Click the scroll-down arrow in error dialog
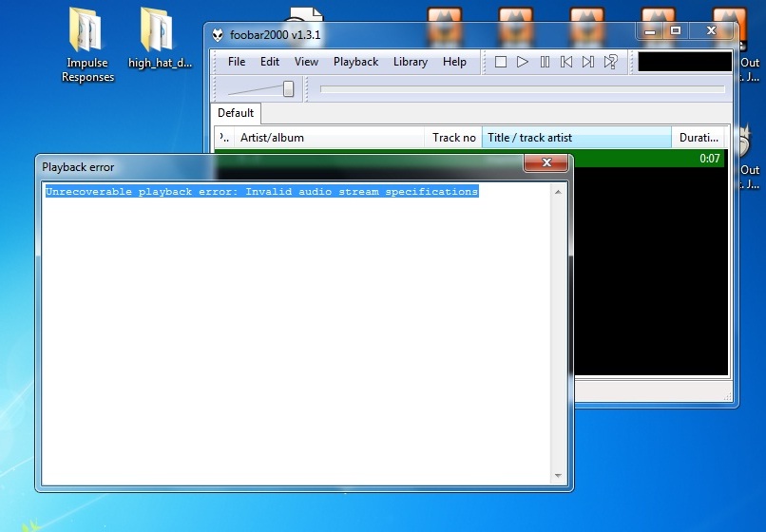766x532 pixels. point(557,476)
